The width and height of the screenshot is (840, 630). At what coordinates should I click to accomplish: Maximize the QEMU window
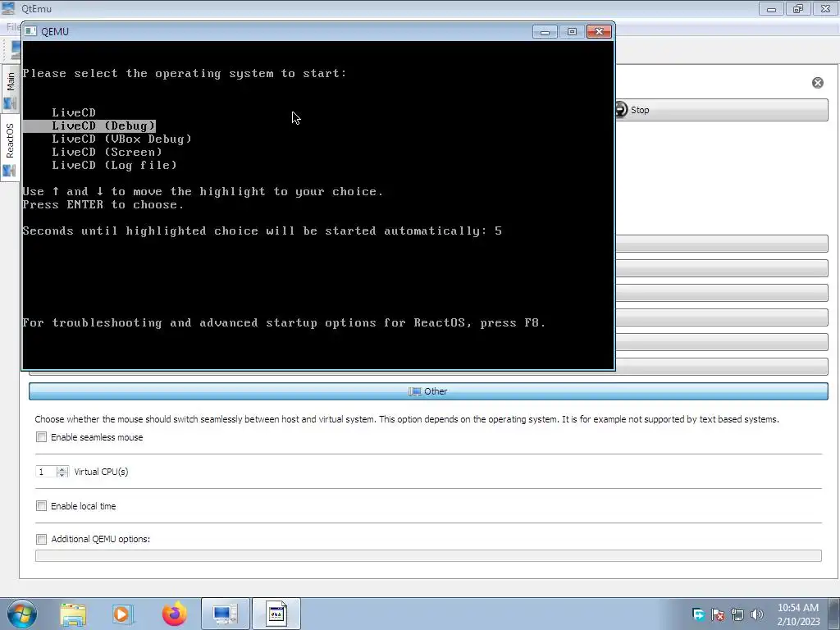(572, 32)
